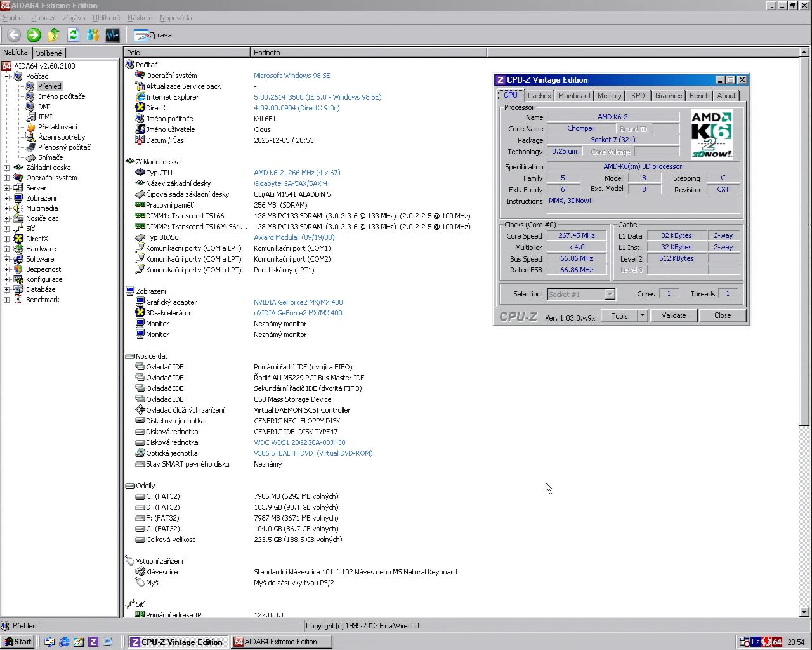The image size is (812, 650).
Task: Click the Internet Explorer quick launch icon
Action: (x=64, y=642)
